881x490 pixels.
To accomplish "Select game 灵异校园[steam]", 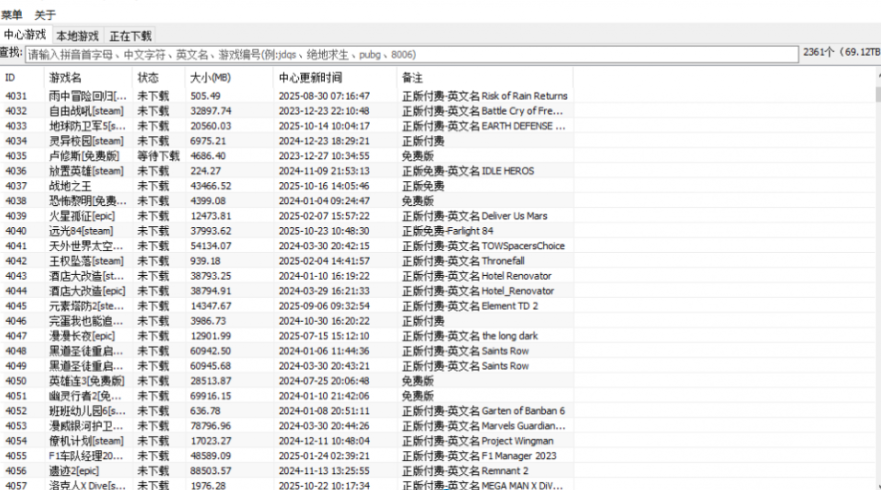I will (86, 141).
